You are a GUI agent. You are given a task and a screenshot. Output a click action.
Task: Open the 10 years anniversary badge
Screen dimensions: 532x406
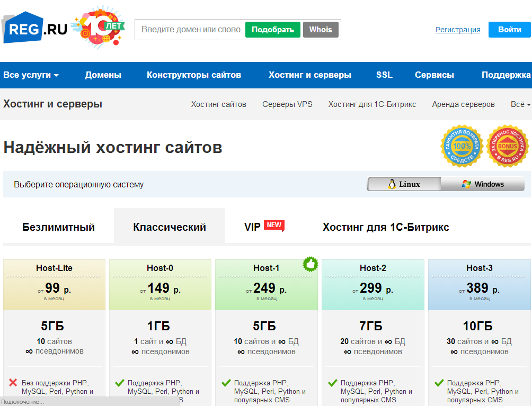(x=99, y=28)
